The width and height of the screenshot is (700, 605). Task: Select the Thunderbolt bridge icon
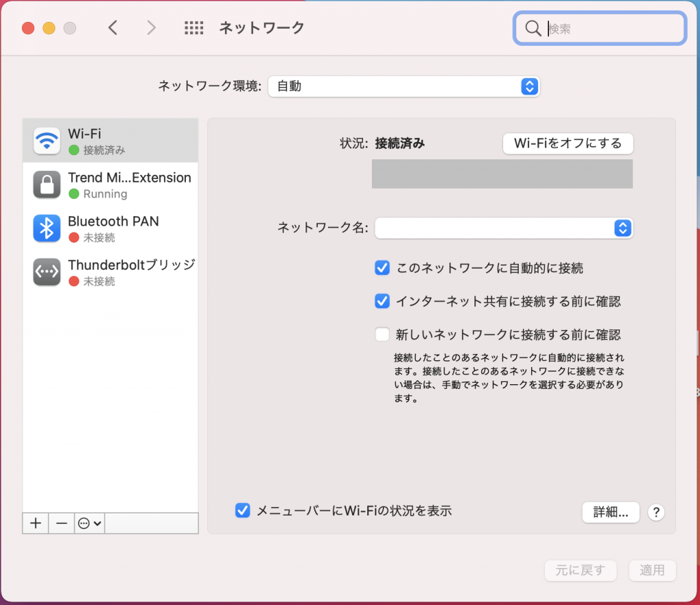pos(46,272)
